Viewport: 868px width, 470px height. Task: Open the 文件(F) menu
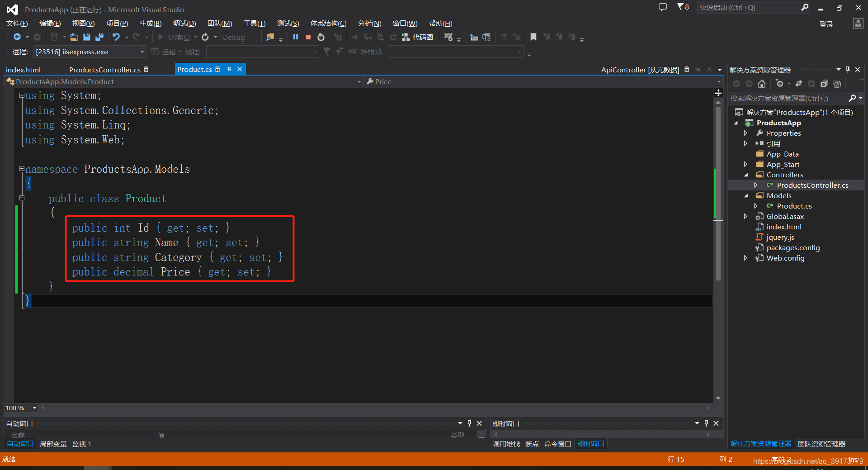[x=17, y=24]
